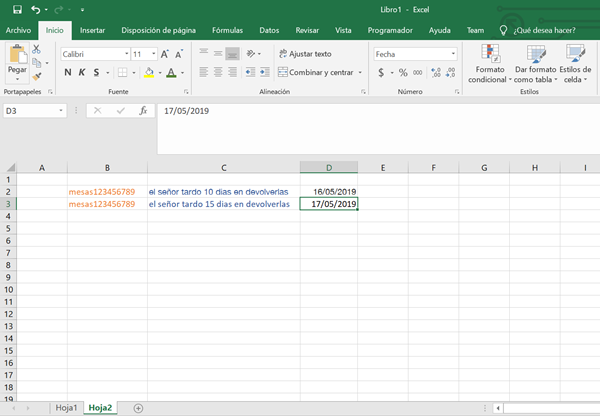600x416 pixels.
Task: Apply percent style with the % button
Action: click(403, 73)
